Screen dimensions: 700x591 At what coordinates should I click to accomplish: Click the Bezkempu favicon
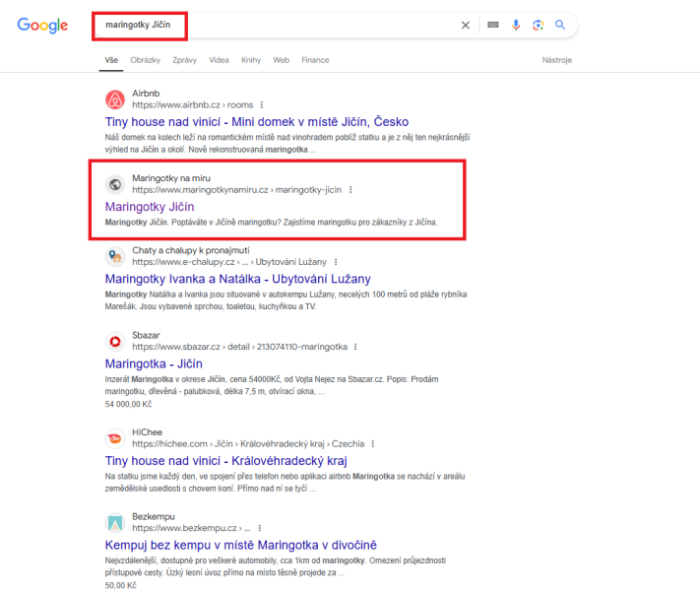115,523
